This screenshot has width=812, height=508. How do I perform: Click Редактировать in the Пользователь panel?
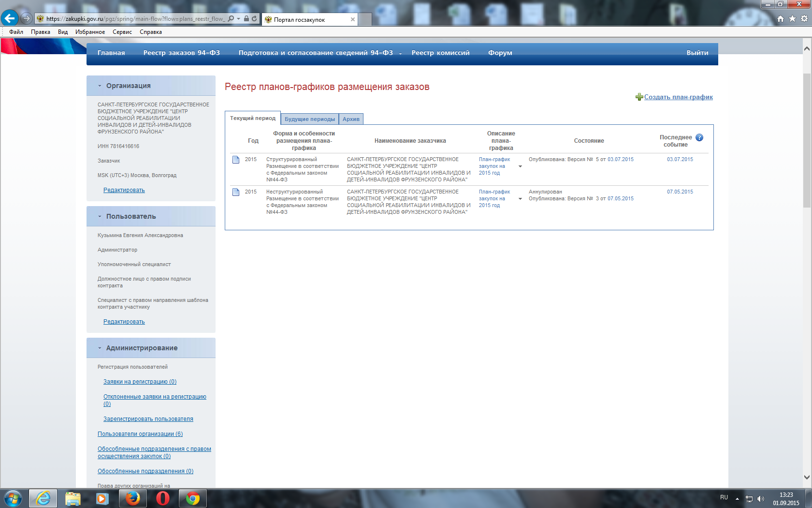tap(124, 322)
